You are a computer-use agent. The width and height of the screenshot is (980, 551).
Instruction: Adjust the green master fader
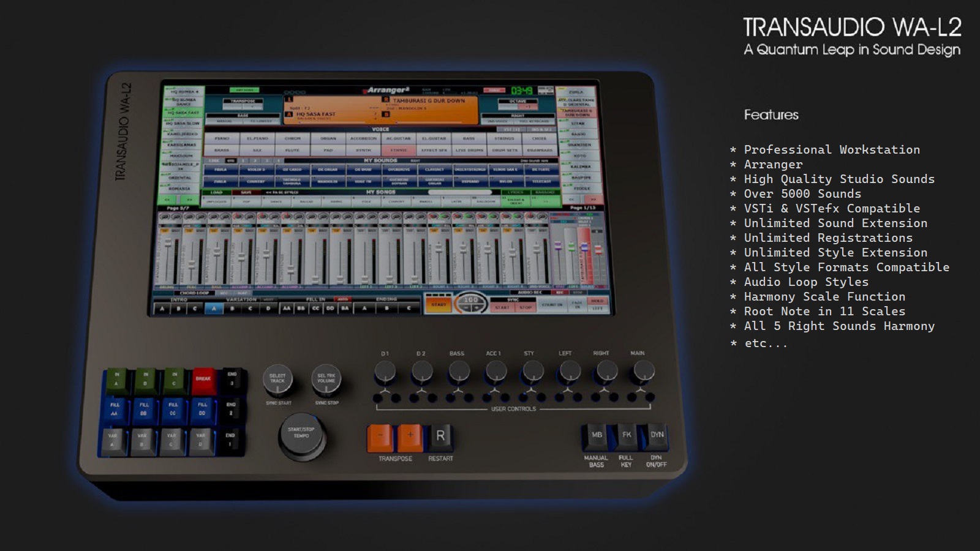point(571,247)
